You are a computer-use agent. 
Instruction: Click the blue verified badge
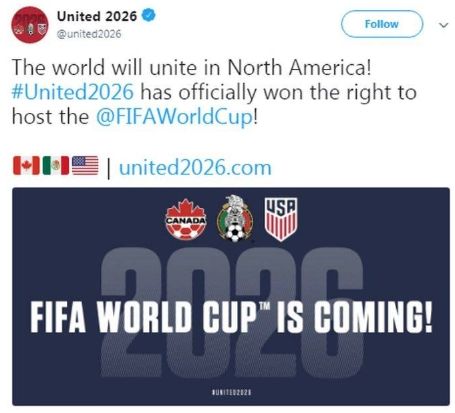[148, 15]
